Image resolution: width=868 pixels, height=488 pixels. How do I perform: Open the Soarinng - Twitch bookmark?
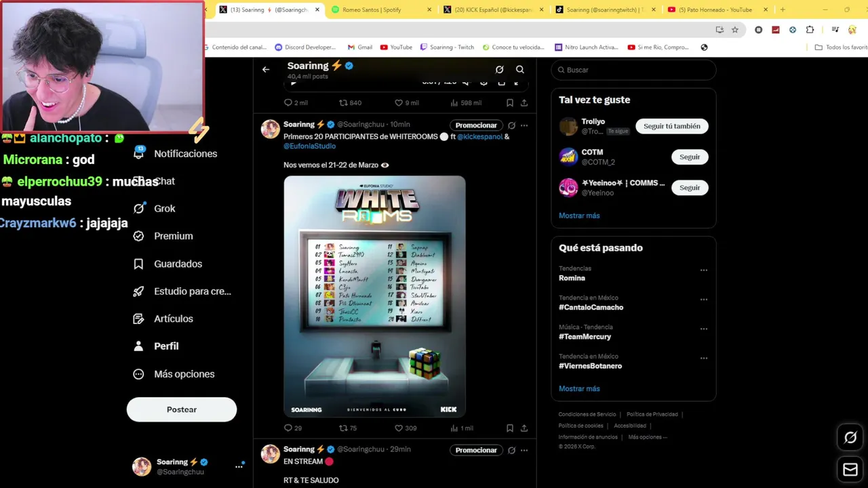447,47
